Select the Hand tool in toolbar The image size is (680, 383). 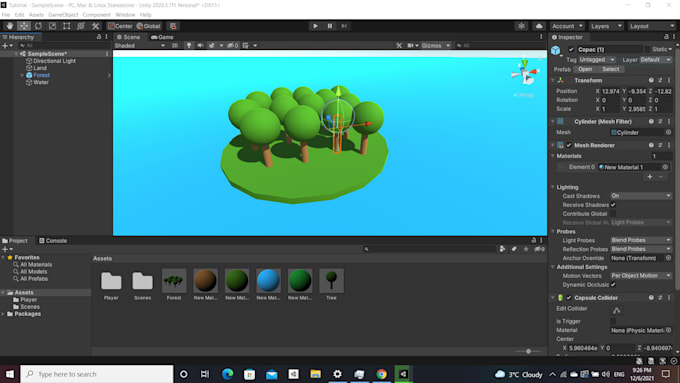(10, 26)
